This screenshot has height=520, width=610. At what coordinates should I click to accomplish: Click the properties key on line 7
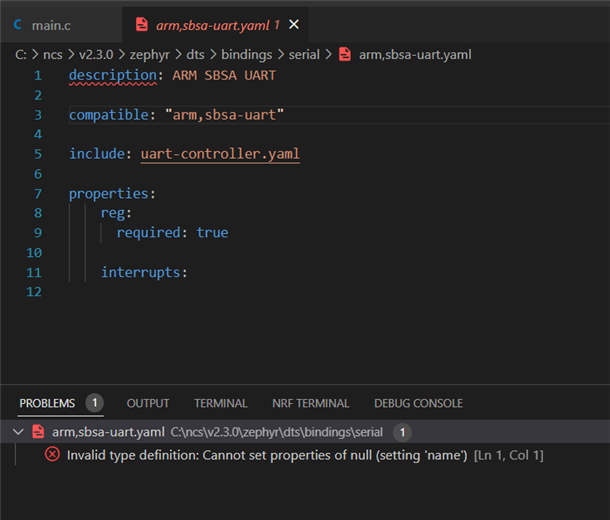point(109,194)
